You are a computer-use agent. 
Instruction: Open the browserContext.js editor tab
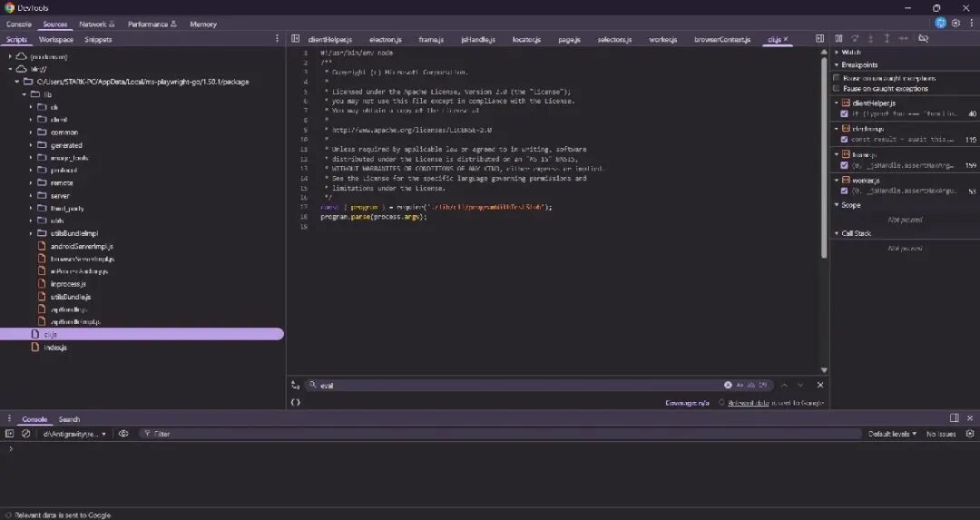pyautogui.click(x=722, y=39)
